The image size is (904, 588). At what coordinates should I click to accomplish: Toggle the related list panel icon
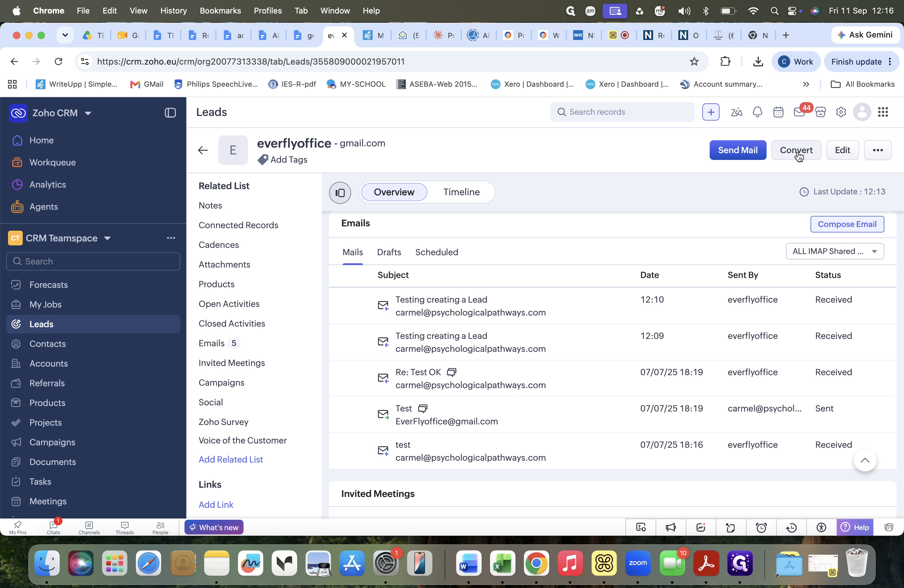(x=340, y=193)
